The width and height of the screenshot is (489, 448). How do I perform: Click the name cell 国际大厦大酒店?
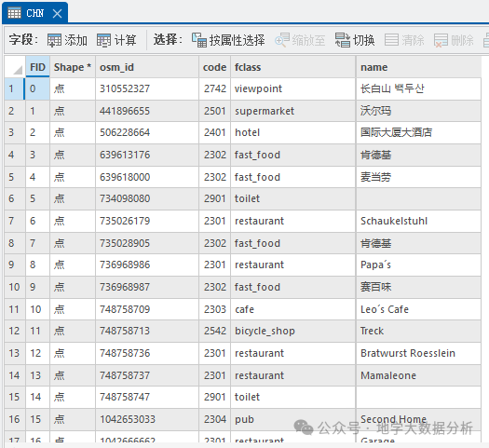[418, 133]
